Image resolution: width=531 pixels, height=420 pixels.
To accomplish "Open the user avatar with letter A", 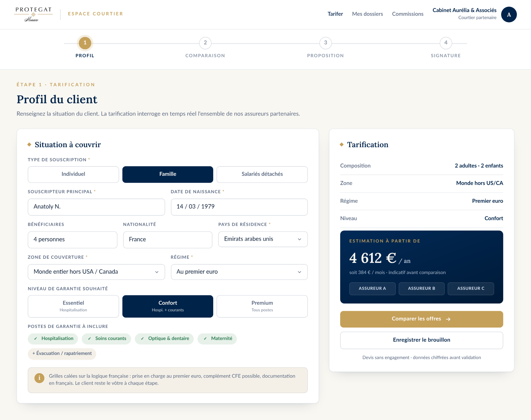I will [509, 14].
